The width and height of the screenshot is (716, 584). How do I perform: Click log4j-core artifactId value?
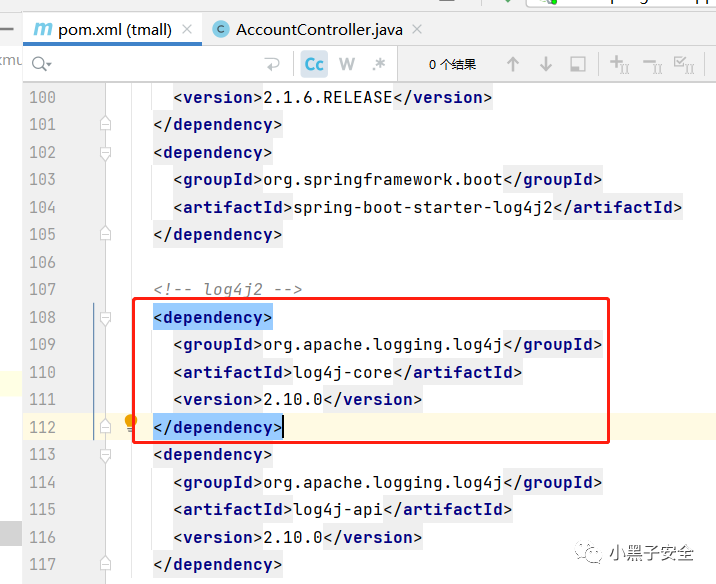(343, 373)
